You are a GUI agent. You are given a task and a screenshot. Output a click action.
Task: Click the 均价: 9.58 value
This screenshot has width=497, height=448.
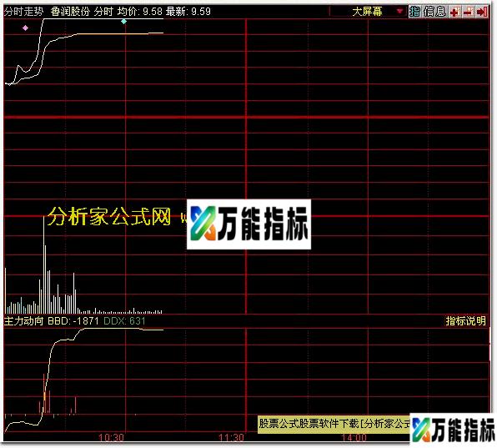point(140,12)
